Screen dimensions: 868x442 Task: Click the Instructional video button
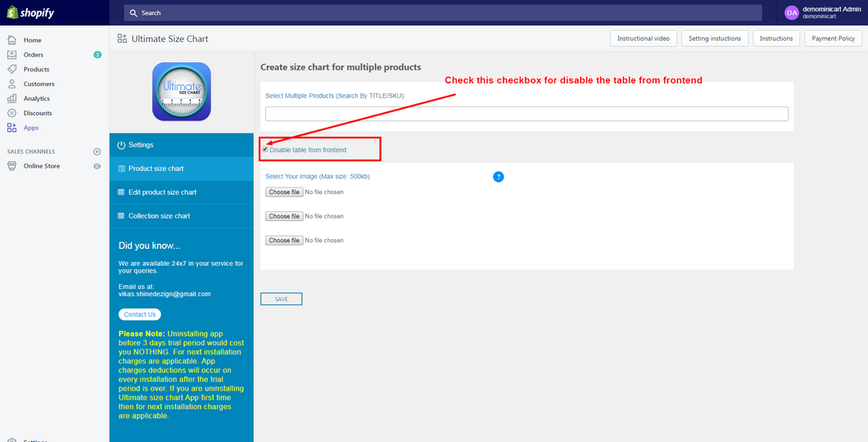pos(644,38)
